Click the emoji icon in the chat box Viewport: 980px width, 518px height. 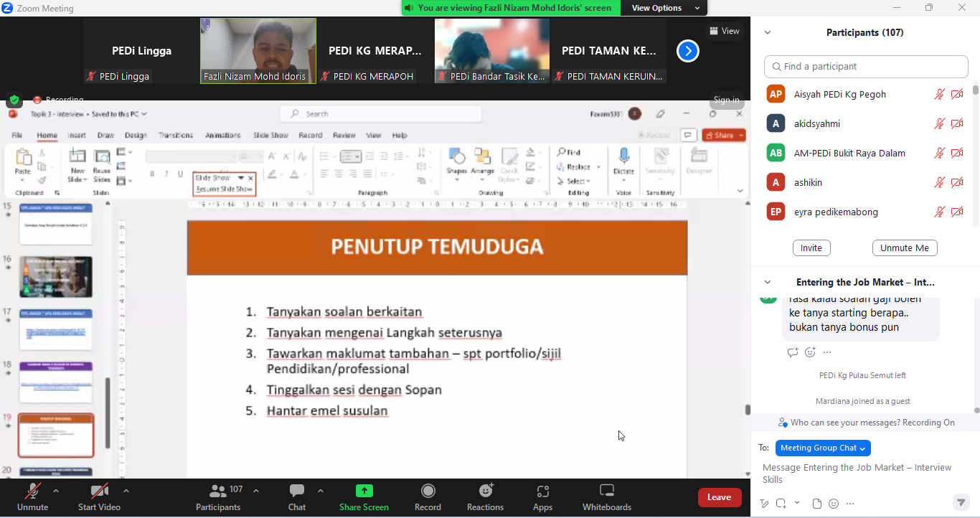834,504
